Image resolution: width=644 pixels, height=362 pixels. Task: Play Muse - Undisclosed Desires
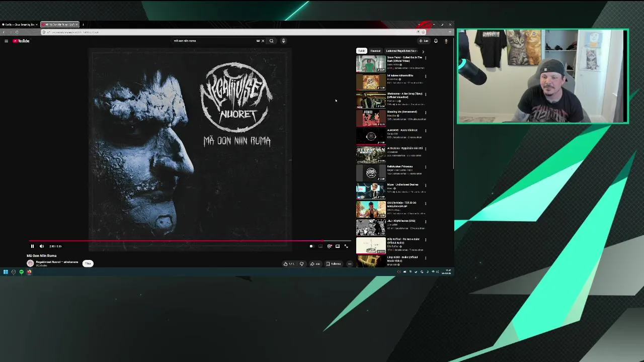click(x=371, y=191)
